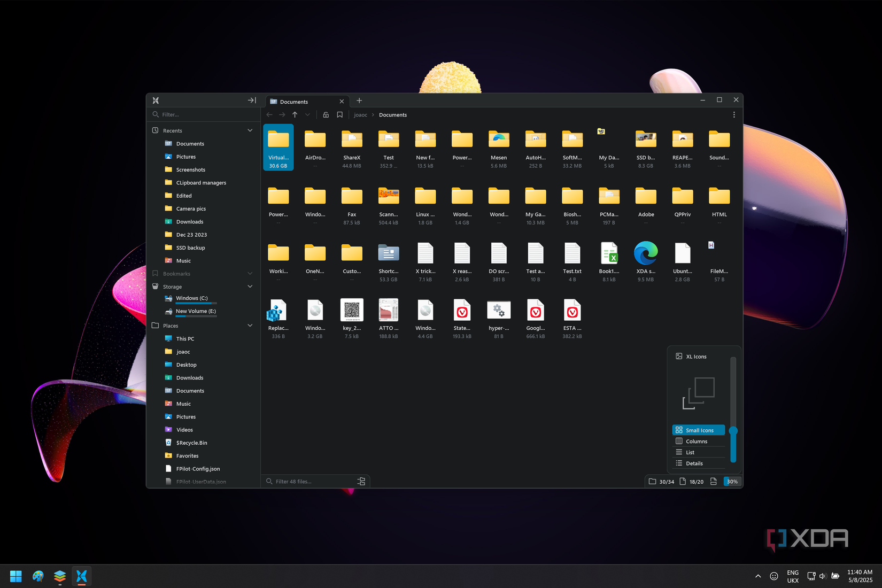Screen dimensions: 882x588
Task: Click joaoc in the breadcrumb path
Action: pos(360,114)
